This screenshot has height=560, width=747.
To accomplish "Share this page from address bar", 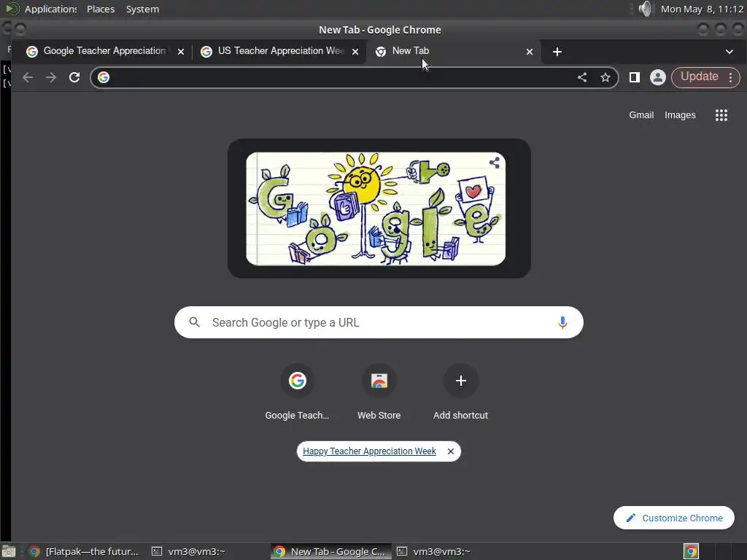I will click(x=582, y=77).
